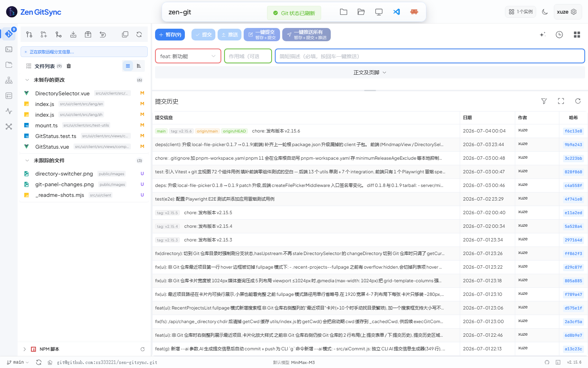
Task: Select DirectorySelector.vue in unstaged changes
Action: [x=84, y=93]
